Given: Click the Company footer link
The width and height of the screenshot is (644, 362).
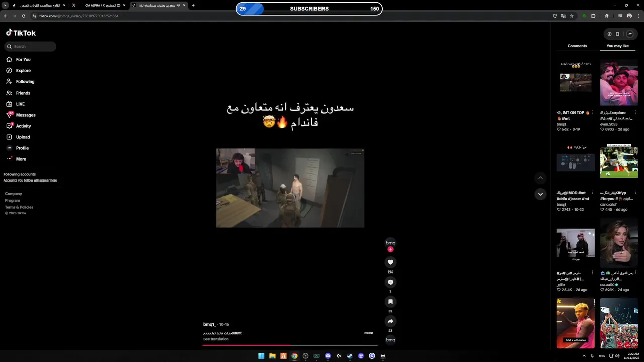Looking at the screenshot, I should [14, 194].
